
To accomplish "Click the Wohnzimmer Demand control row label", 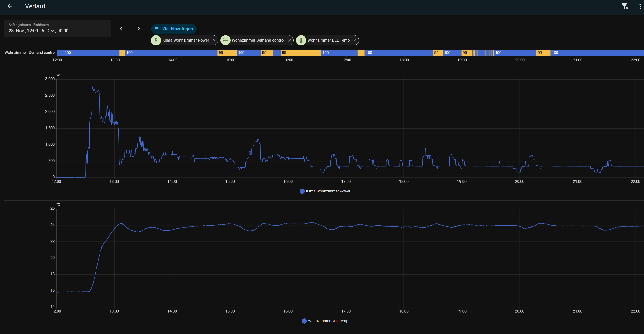I will pyautogui.click(x=30, y=53).
